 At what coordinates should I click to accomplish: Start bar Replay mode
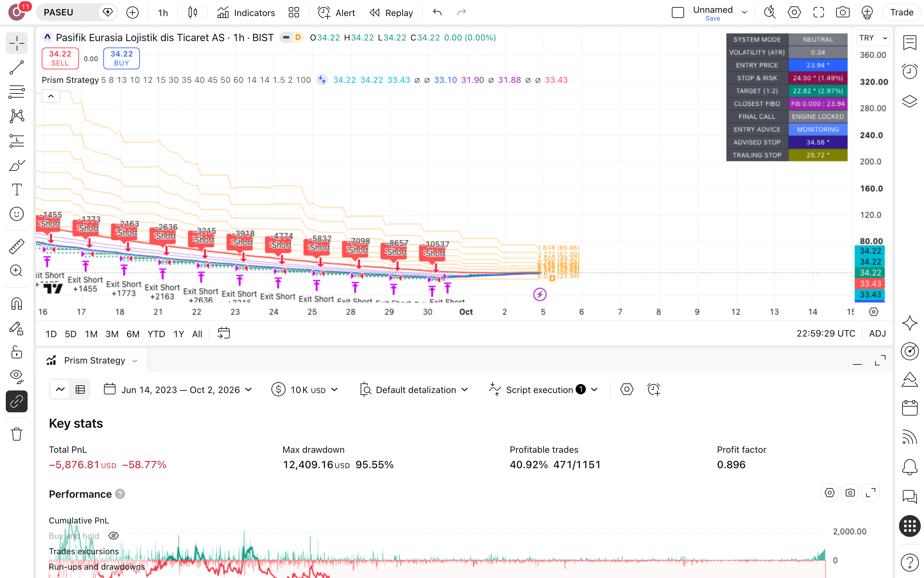pos(391,13)
